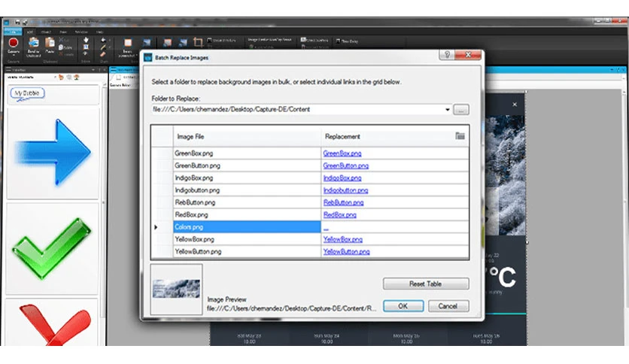Click the YellowButton.png replacement link
The width and height of the screenshot is (629, 364).
tap(346, 252)
